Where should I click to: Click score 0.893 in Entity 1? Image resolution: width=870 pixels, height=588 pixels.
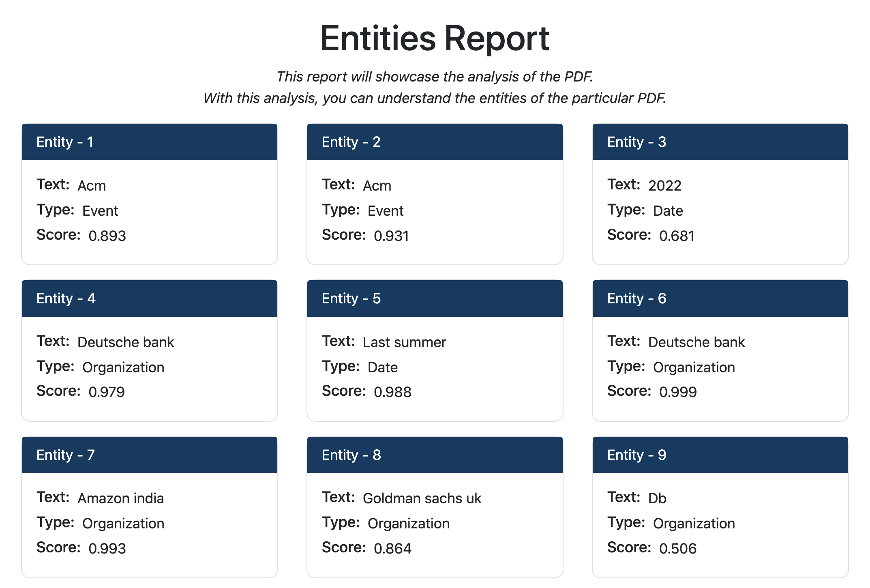coord(107,236)
